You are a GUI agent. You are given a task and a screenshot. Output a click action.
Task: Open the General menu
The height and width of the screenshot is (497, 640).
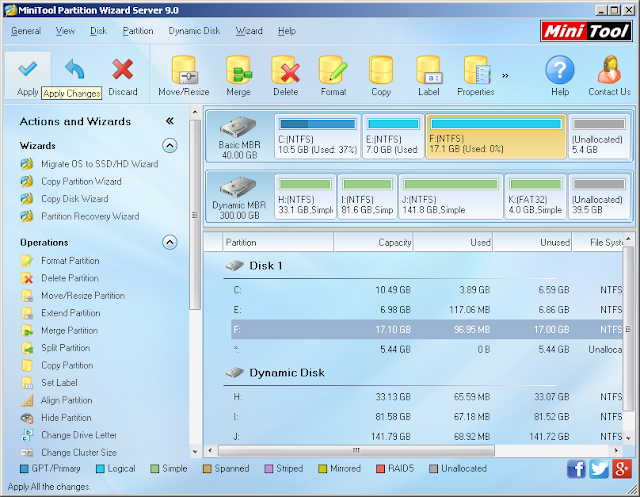click(26, 31)
